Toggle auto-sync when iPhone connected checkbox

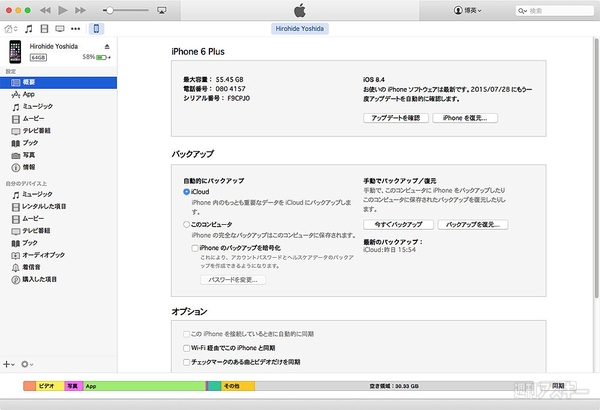pos(186,334)
